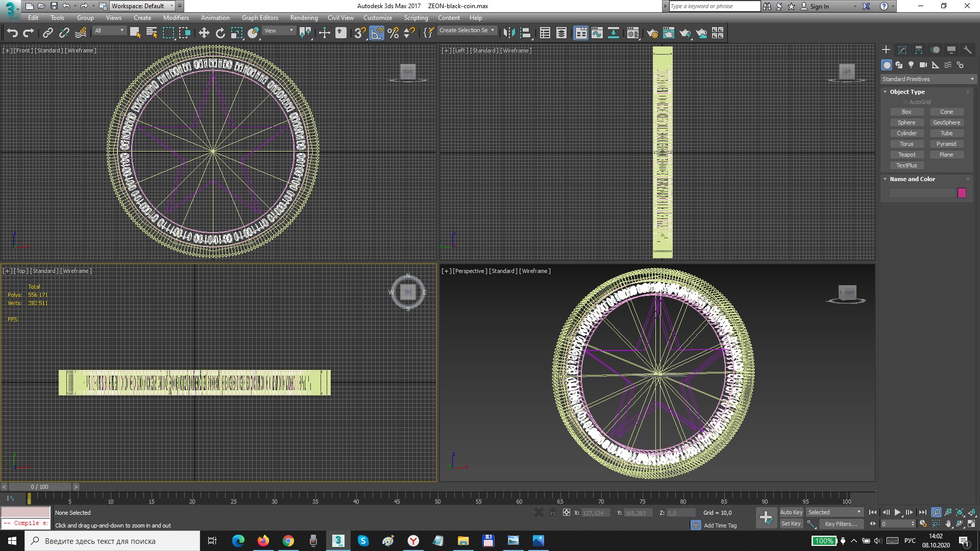Click the Teapot primitive button

pos(906,155)
